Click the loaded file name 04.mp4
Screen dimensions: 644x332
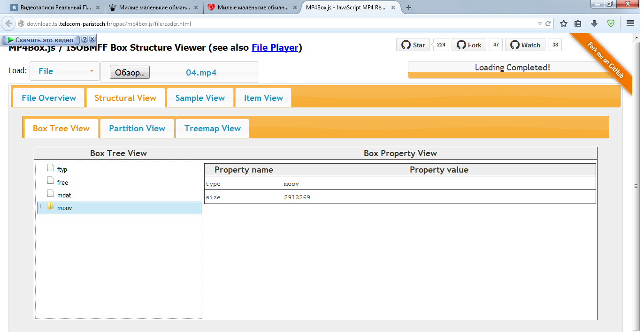click(201, 73)
